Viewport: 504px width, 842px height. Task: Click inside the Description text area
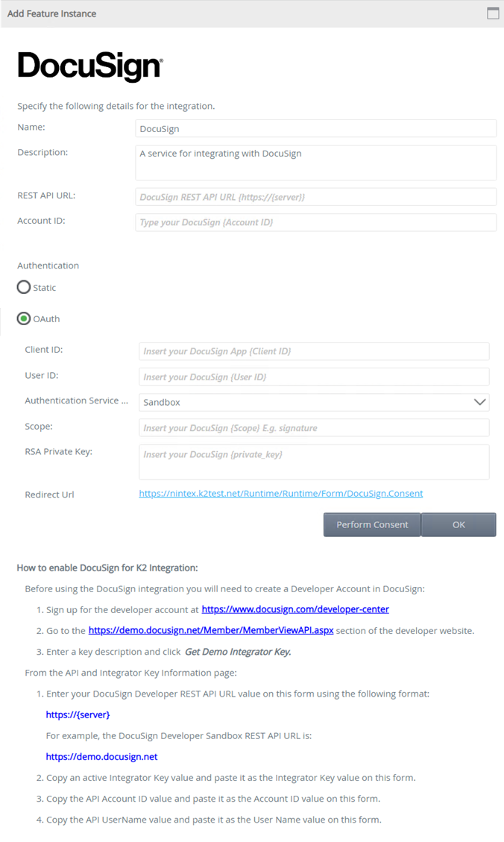[x=313, y=161]
